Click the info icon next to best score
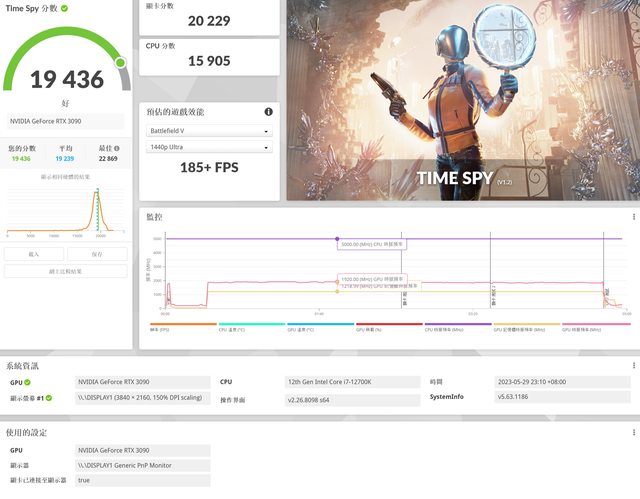Image resolution: width=640 pixels, height=499 pixels. [x=118, y=148]
